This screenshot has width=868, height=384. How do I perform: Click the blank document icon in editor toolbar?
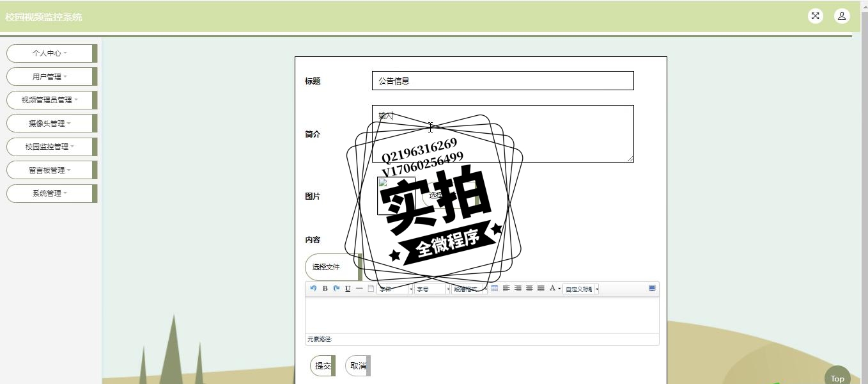[x=371, y=289]
